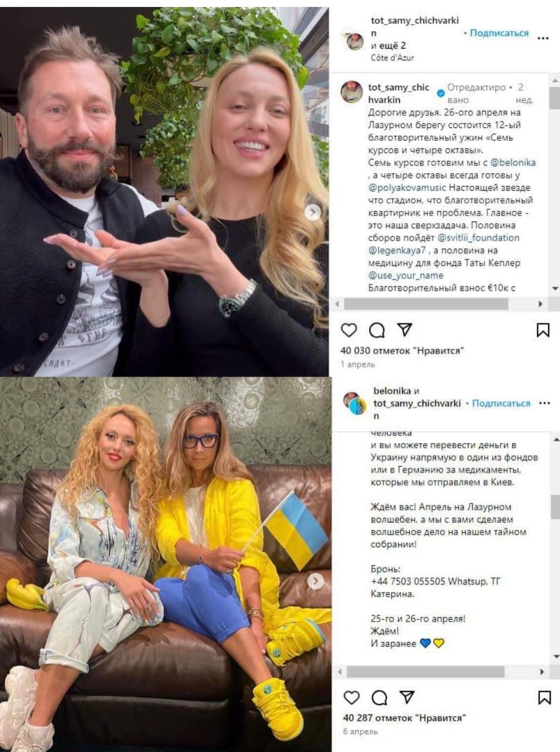The width and height of the screenshot is (560, 752).
Task: Share the belonika post via the paper plane icon
Action: pos(407,697)
